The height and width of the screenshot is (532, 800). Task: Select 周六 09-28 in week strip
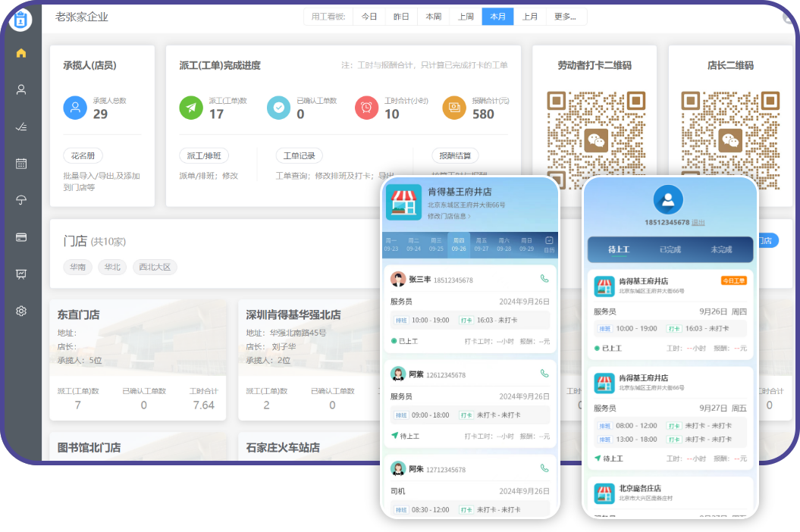click(504, 244)
